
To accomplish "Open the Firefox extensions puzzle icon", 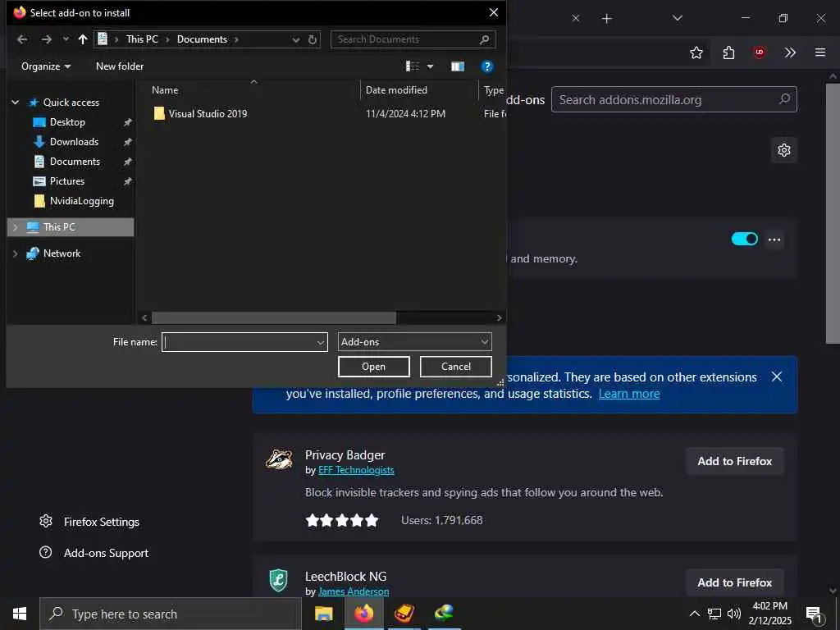I will click(728, 52).
